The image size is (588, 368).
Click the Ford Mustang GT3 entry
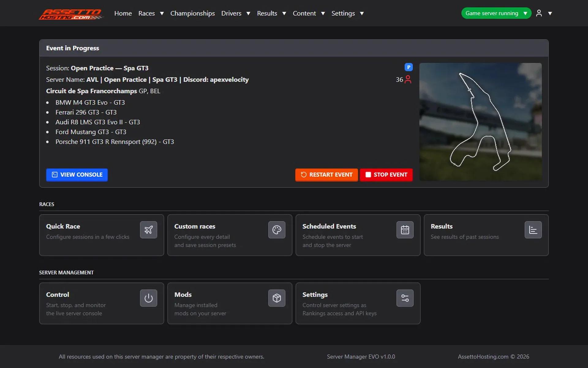91,132
